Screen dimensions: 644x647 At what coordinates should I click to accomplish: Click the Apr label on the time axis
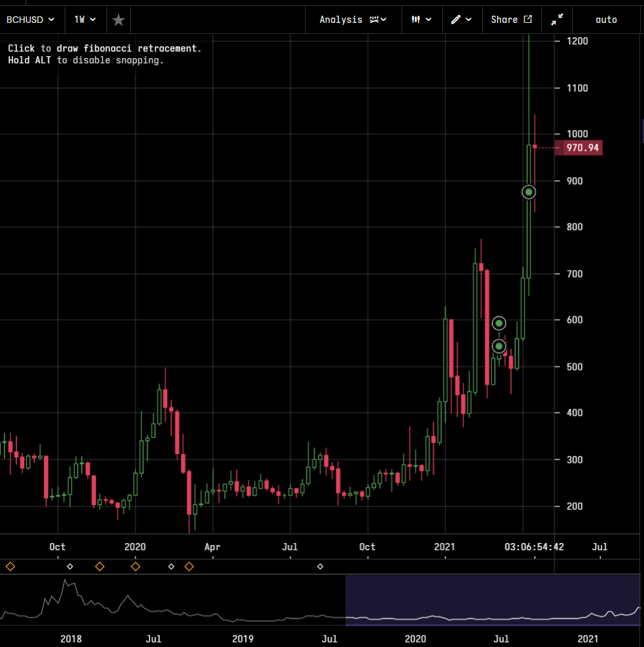tap(212, 547)
